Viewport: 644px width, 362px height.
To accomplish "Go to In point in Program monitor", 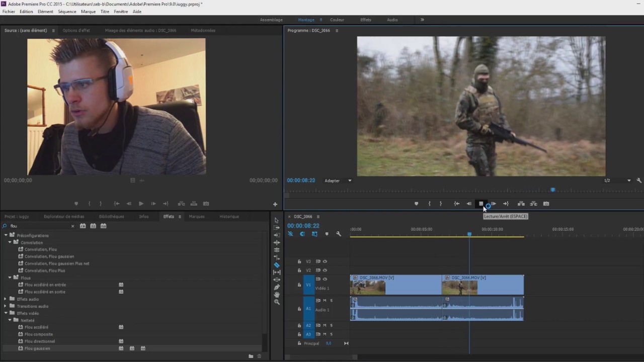I will 456,204.
